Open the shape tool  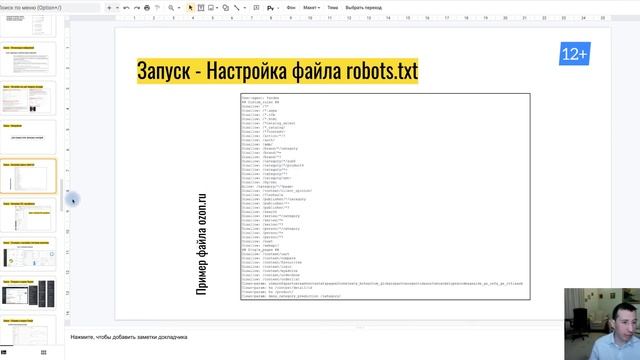[x=226, y=8]
